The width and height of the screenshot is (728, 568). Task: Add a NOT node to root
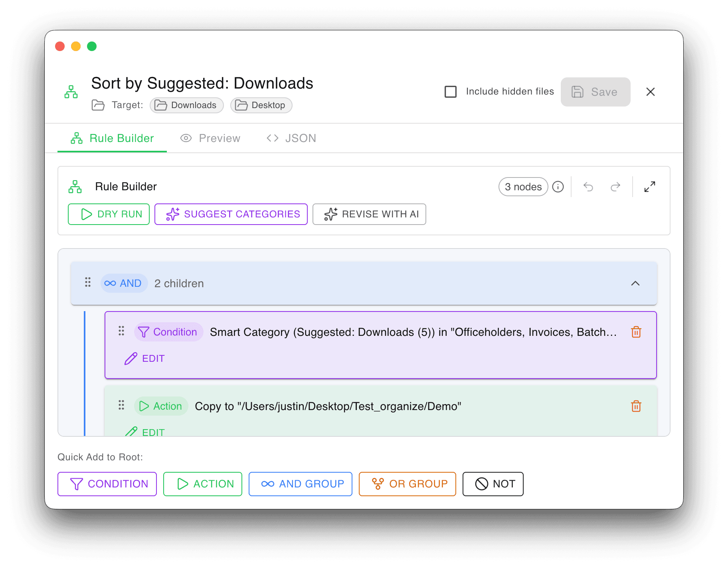(x=493, y=484)
